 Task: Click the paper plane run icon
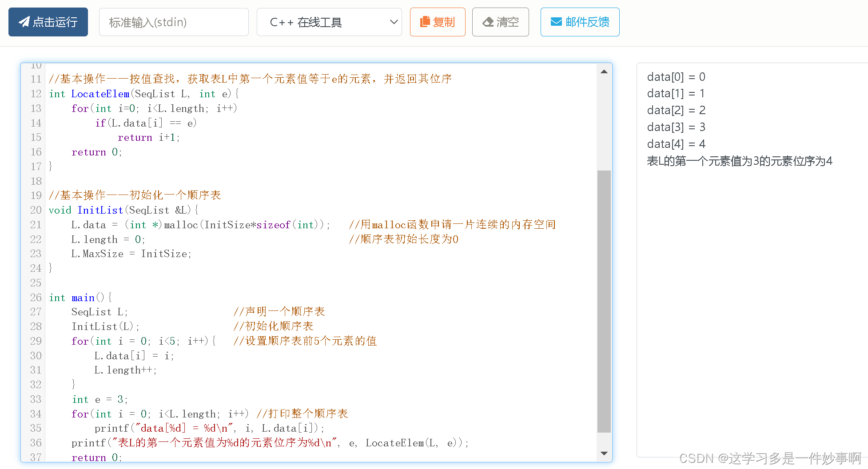pyautogui.click(x=24, y=22)
